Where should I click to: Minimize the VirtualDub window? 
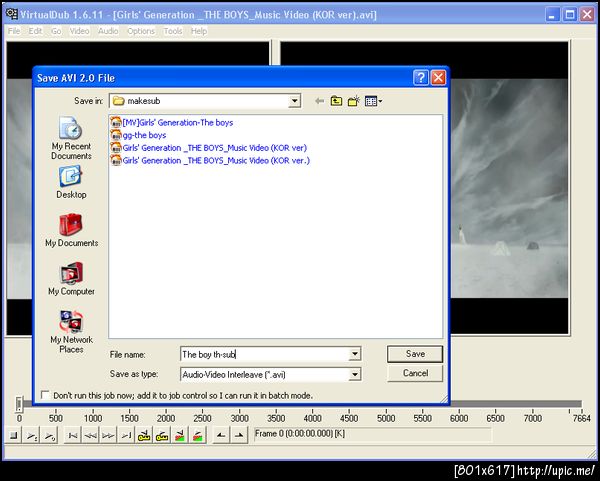point(552,15)
